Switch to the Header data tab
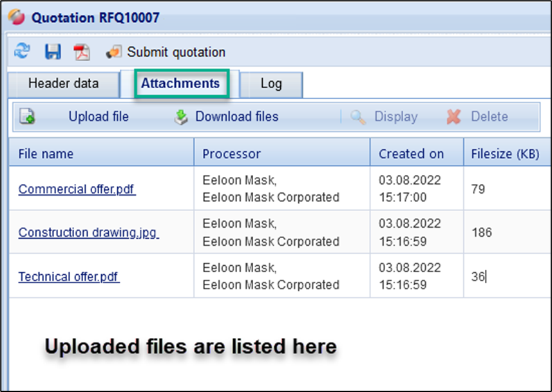The image size is (552, 392). 63,84
